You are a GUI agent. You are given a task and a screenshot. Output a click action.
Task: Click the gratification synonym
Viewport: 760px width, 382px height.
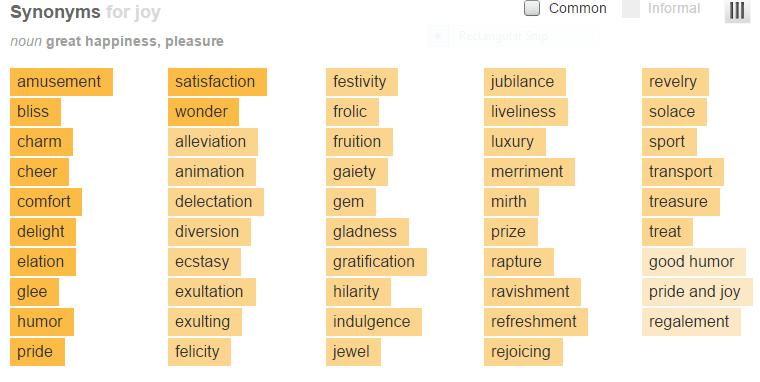377,262
